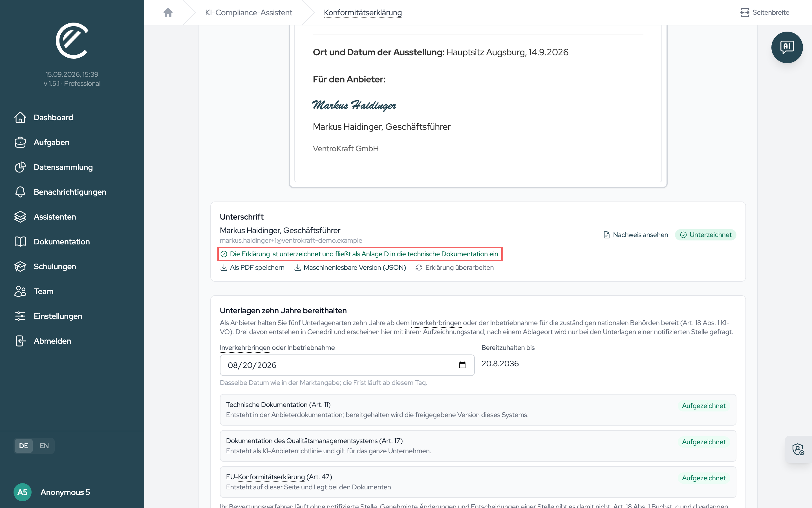
Task: Click the home breadcrumb icon
Action: [x=168, y=12]
